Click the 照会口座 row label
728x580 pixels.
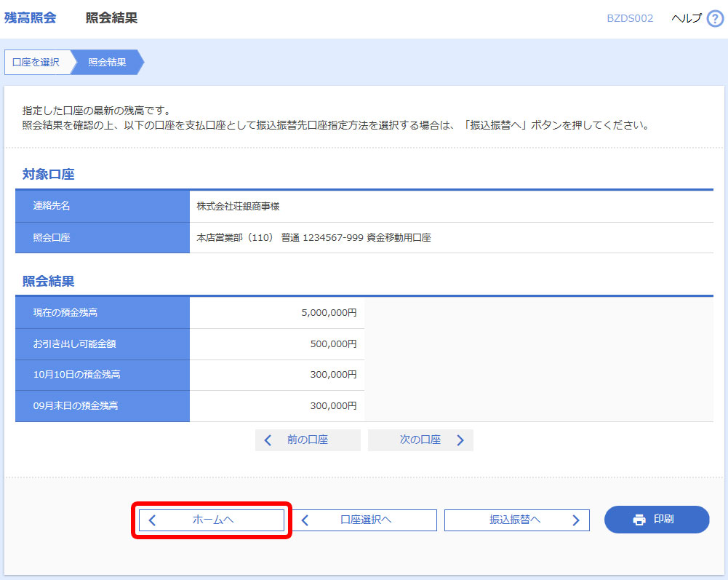coord(52,238)
